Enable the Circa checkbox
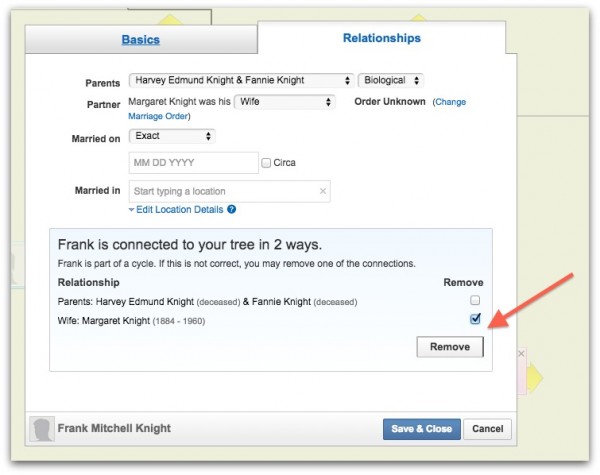This screenshot has width=600, height=475. (x=266, y=163)
